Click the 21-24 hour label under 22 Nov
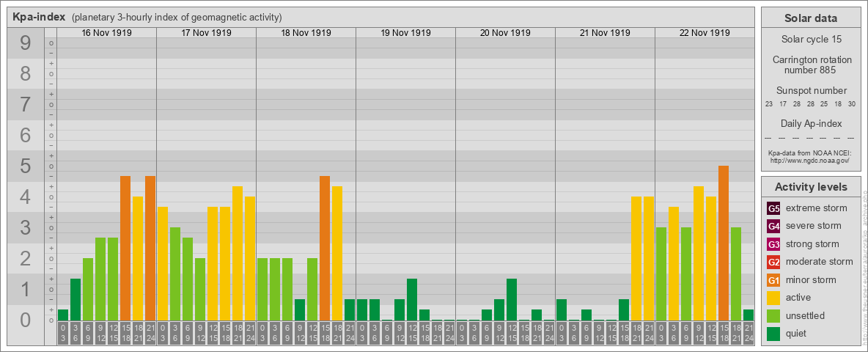868x352 pixels. (748, 334)
